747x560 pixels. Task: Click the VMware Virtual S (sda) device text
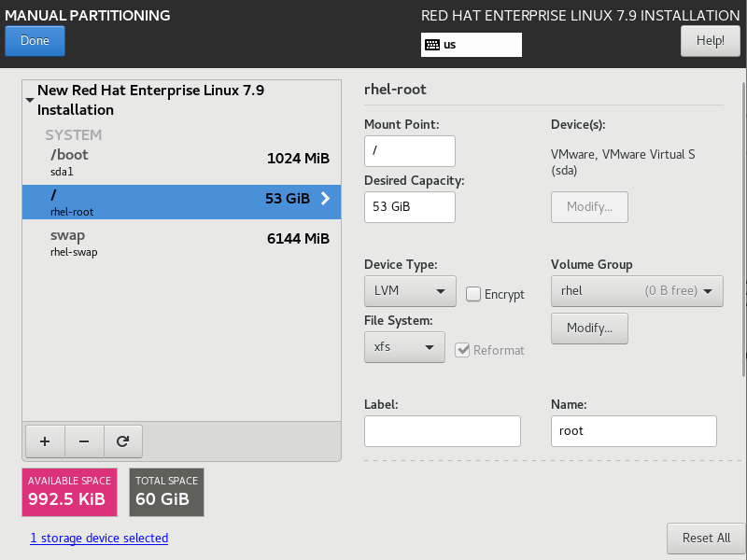[x=623, y=162]
